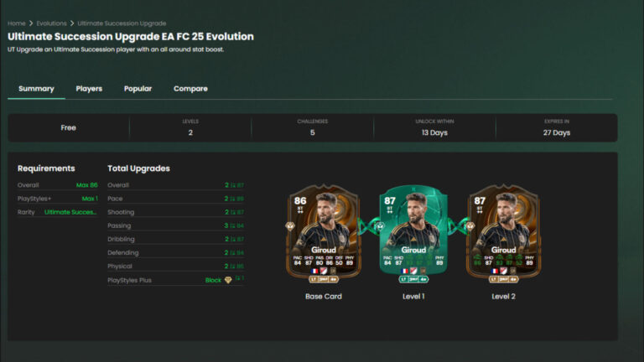644x362 pixels.
Task: Click the MLS league badge on Level 1 card
Action: (x=413, y=271)
